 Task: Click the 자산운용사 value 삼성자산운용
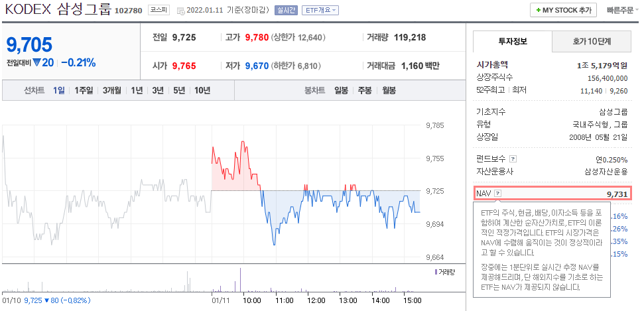coord(606,171)
